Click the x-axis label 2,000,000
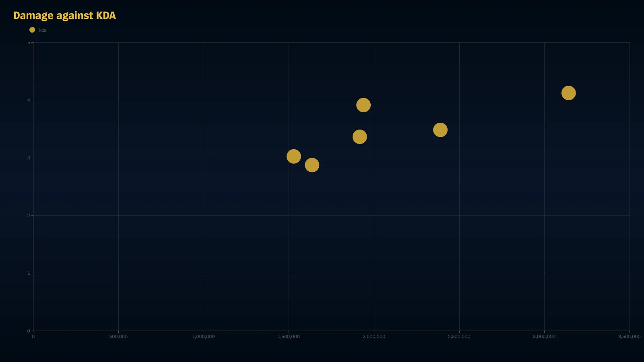 [x=374, y=337]
